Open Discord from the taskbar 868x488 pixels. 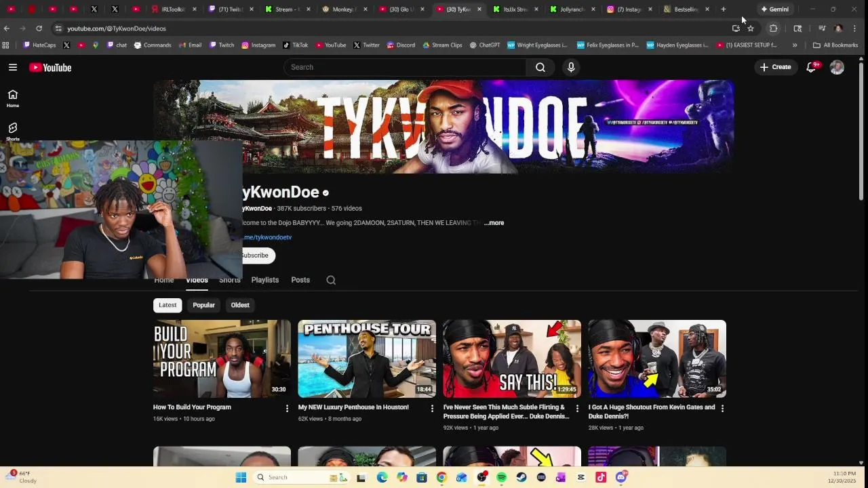point(621,477)
